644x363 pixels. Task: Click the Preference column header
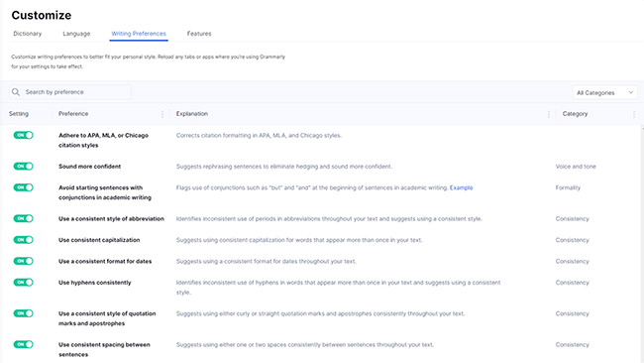(73, 114)
